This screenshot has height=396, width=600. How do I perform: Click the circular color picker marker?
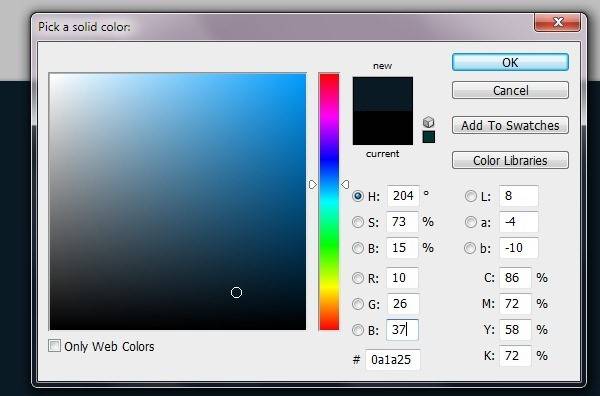pyautogui.click(x=236, y=293)
